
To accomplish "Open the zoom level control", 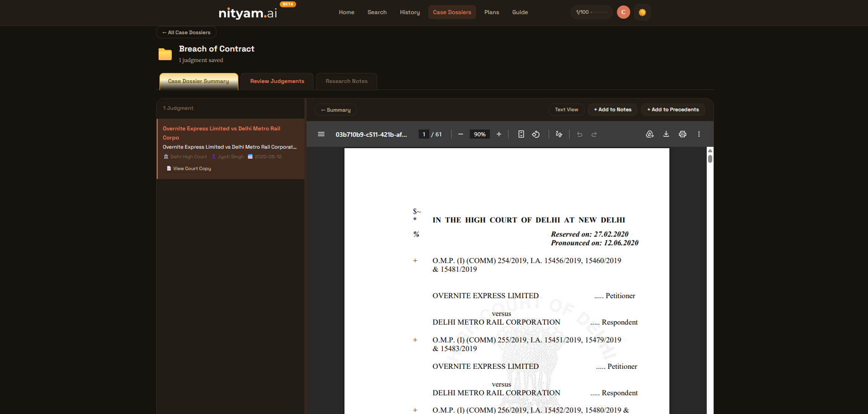I will click(480, 134).
